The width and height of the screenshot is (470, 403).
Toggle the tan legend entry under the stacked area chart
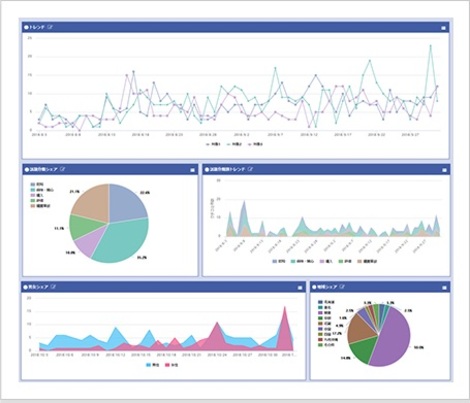pyautogui.click(x=367, y=261)
